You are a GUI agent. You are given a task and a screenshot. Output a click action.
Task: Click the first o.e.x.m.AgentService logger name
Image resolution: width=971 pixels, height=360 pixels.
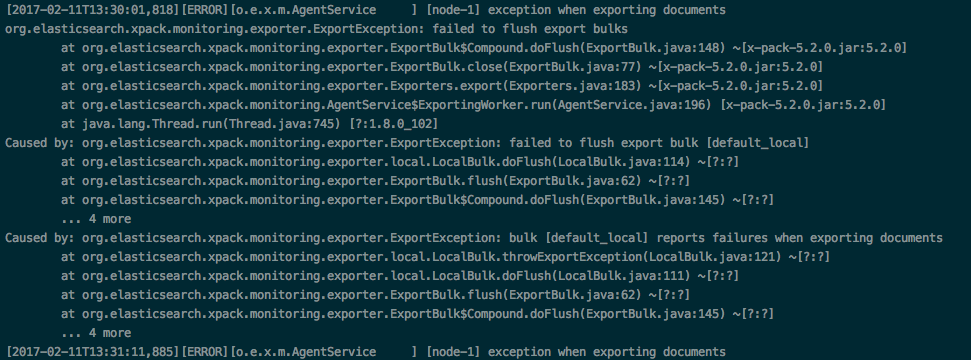pyautogui.click(x=305, y=10)
